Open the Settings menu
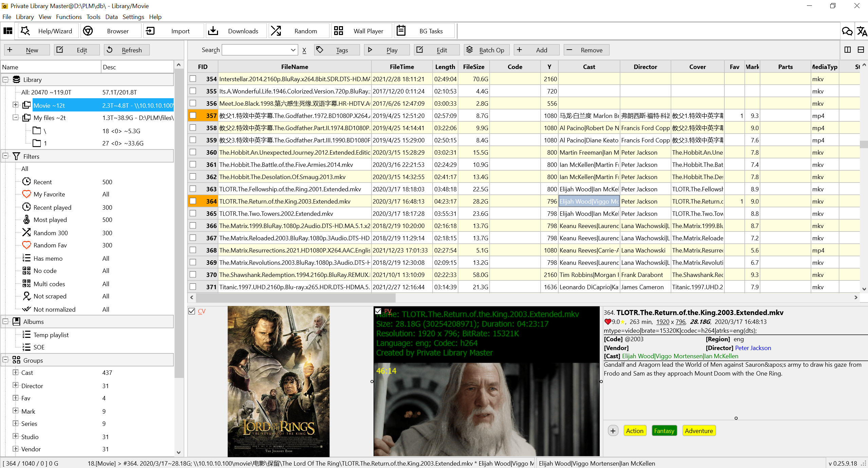This screenshot has width=868, height=468. [133, 17]
